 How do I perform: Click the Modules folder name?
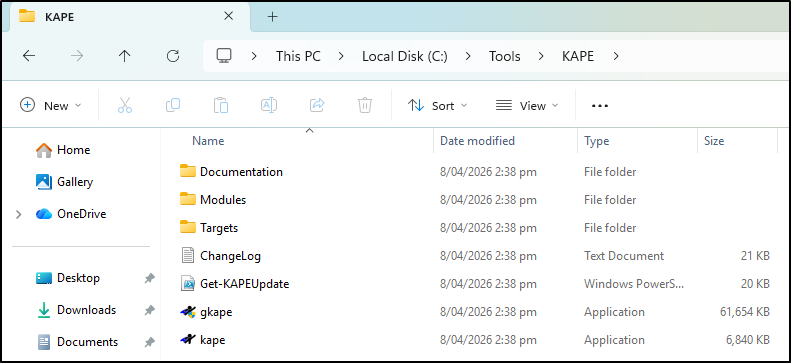coord(223,200)
